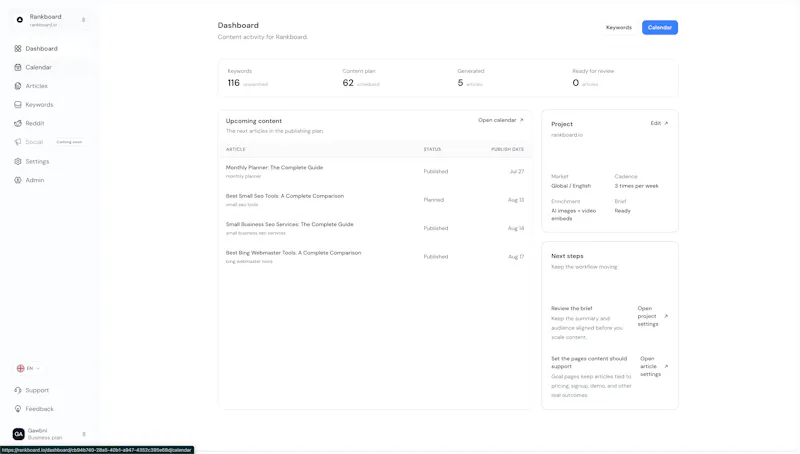The image size is (800, 454).
Task: Open Small Business Seo Services article
Action: pos(375,229)
